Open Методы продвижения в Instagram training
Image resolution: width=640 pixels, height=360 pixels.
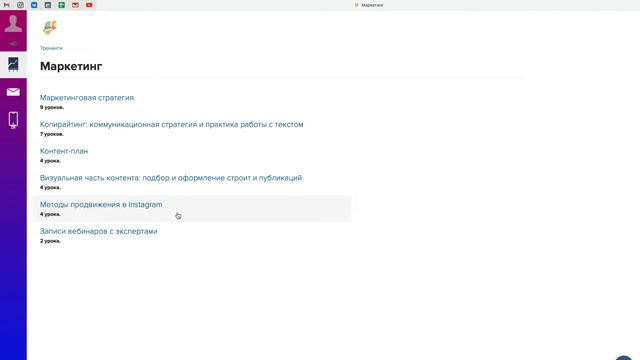click(101, 204)
